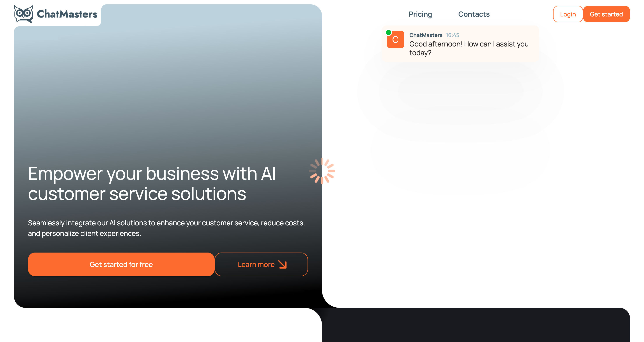
Task: Click the 16:45 timestamp in the notification
Action: pyautogui.click(x=453, y=35)
